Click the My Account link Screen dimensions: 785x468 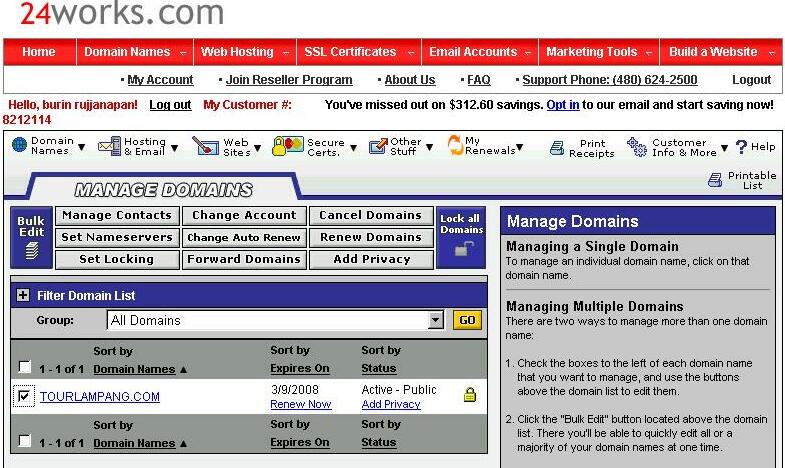tap(160, 80)
